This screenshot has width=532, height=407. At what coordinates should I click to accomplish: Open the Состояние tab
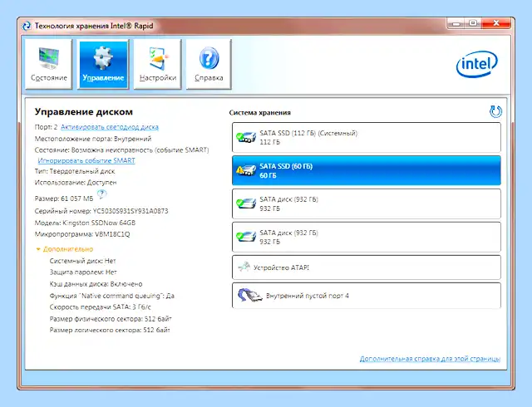click(x=49, y=64)
